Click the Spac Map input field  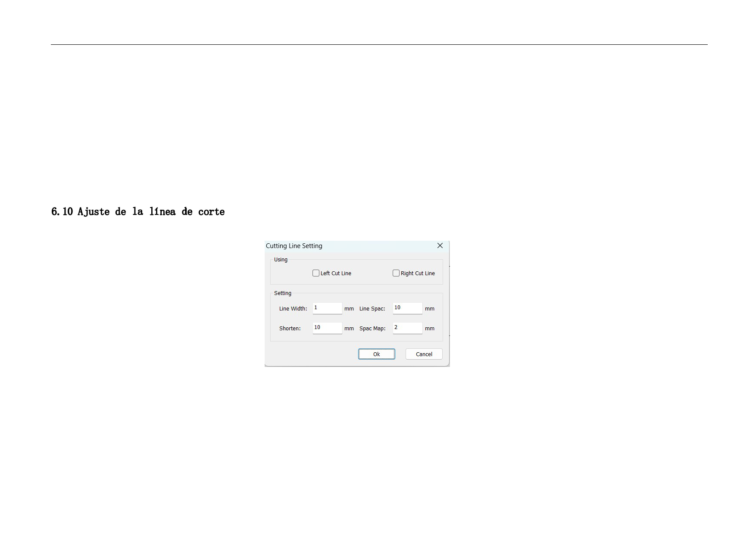(x=407, y=328)
